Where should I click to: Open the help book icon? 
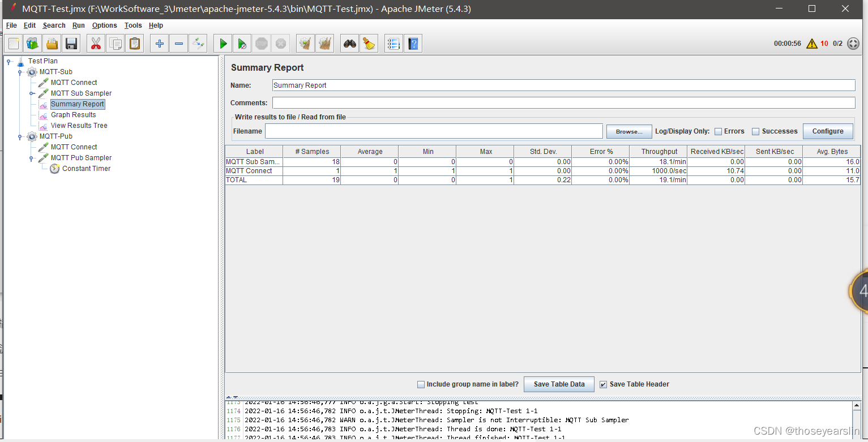tap(413, 44)
